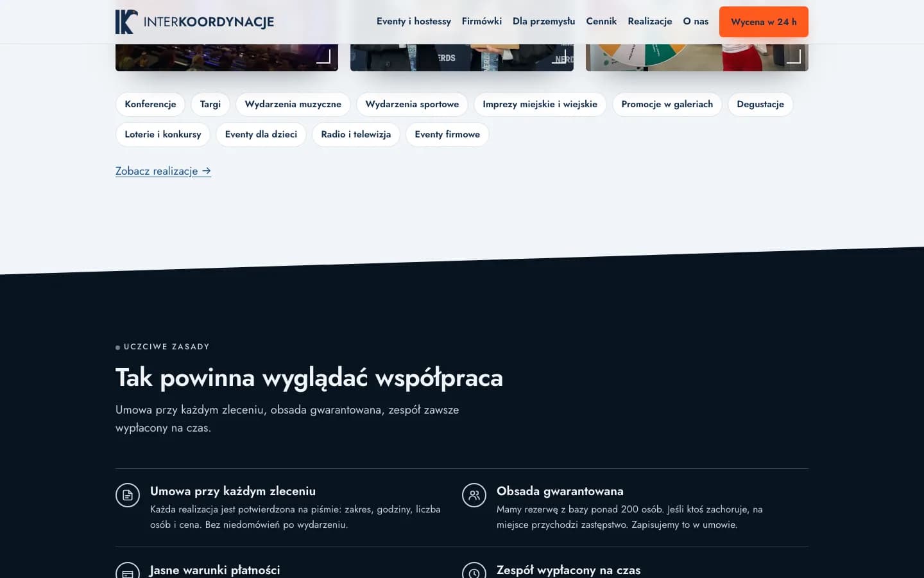Click the clock icon beside Zespół wypłacony na czas
924x578 pixels.
click(474, 570)
